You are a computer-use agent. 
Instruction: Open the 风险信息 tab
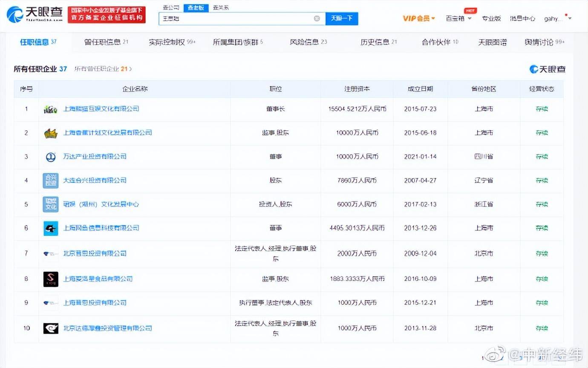coord(308,42)
